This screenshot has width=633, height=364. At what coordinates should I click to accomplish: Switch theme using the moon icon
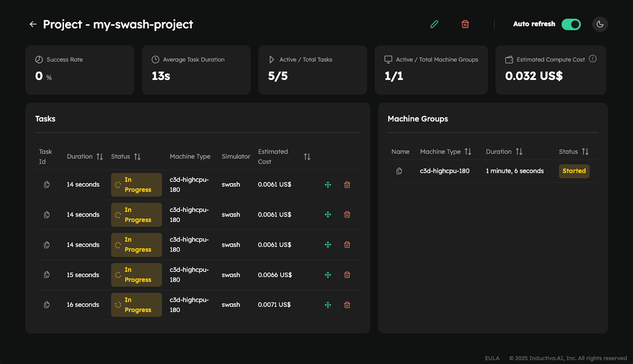click(600, 24)
